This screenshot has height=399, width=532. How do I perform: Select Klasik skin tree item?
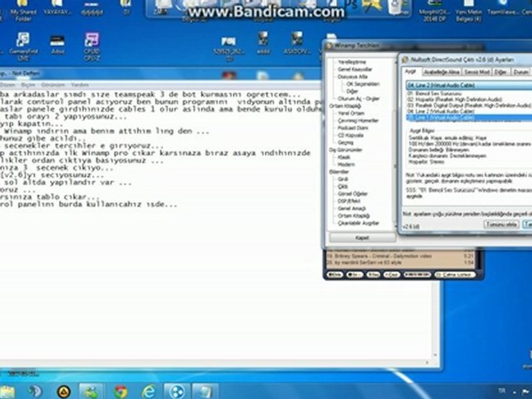(344, 157)
